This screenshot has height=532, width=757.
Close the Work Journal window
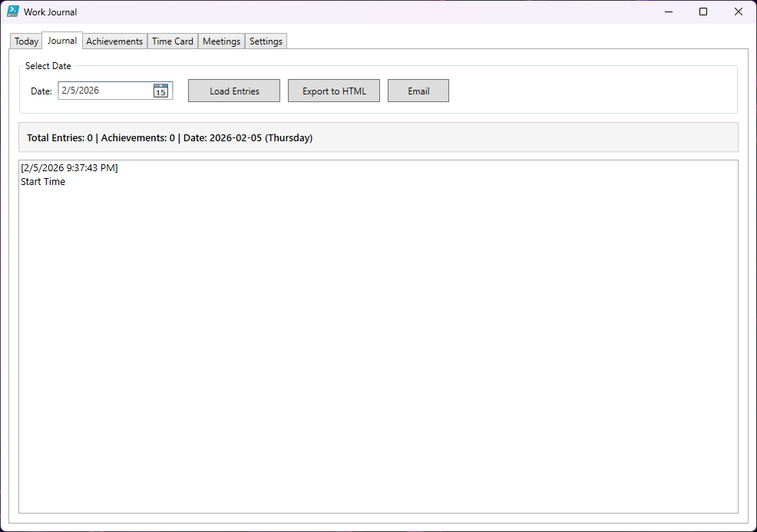coord(739,12)
